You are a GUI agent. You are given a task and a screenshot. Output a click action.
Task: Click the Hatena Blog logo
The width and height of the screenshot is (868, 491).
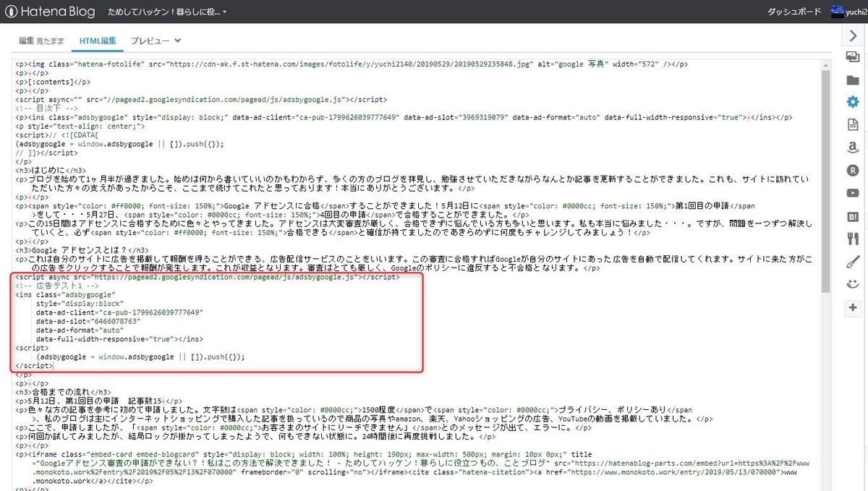(51, 12)
